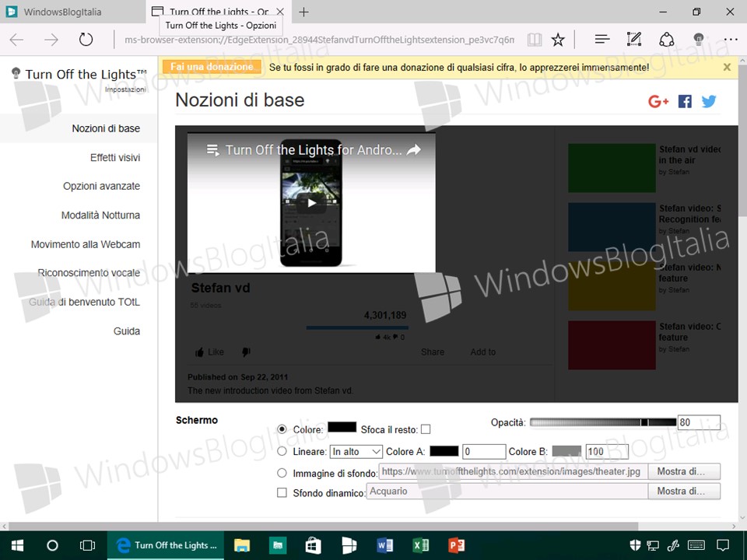This screenshot has height=560, width=747.
Task: Open Task View on the taskbar
Action: [x=87, y=545]
